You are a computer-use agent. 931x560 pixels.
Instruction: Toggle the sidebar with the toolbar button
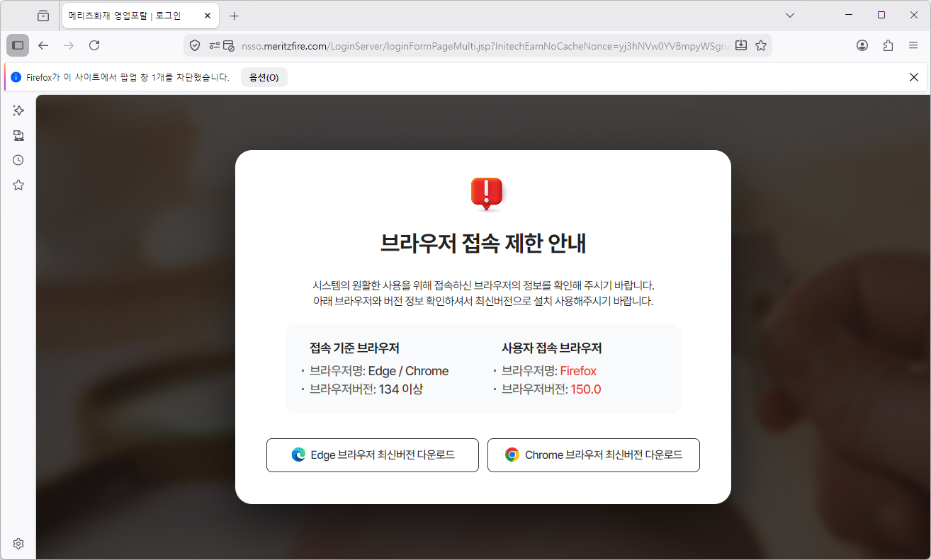[18, 45]
